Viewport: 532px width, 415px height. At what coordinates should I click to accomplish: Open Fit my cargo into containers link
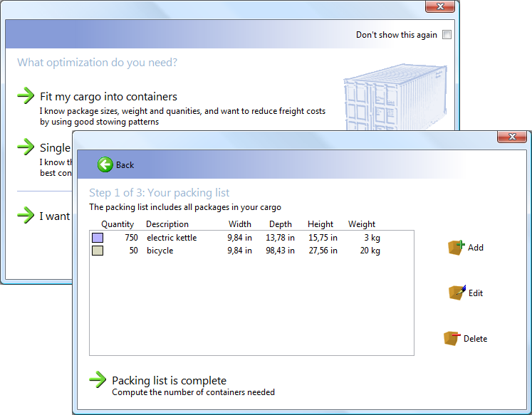[108, 97]
